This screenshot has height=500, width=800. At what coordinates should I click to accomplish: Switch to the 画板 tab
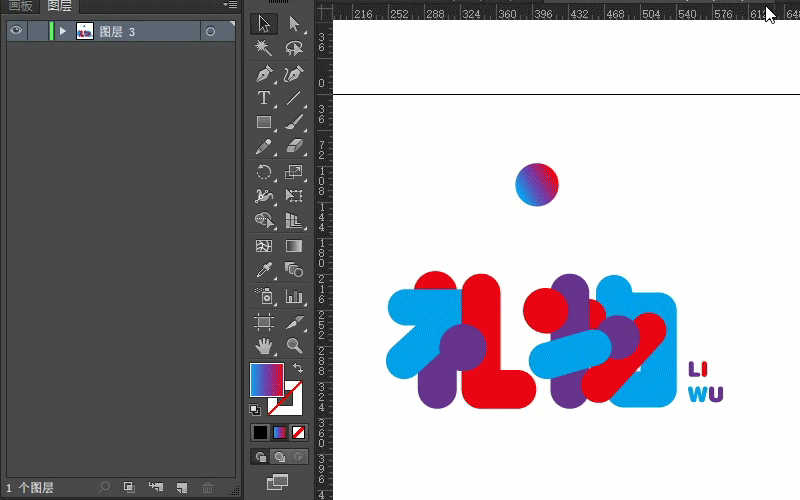20,6
